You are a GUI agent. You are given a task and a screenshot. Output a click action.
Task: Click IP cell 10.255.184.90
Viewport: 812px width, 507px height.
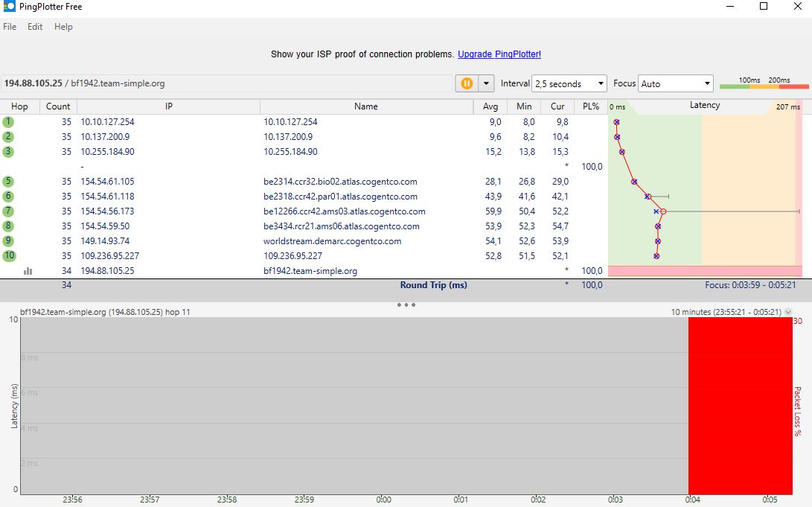pyautogui.click(x=107, y=152)
